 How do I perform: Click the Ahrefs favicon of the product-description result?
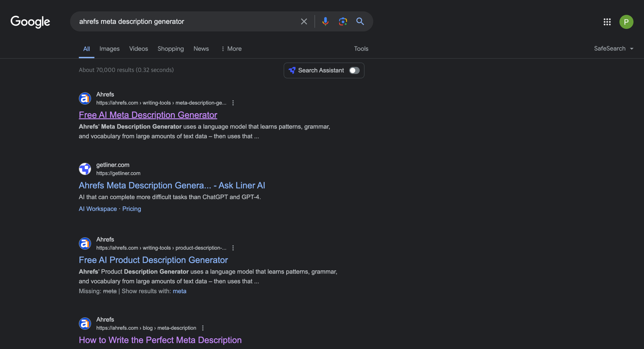click(85, 243)
